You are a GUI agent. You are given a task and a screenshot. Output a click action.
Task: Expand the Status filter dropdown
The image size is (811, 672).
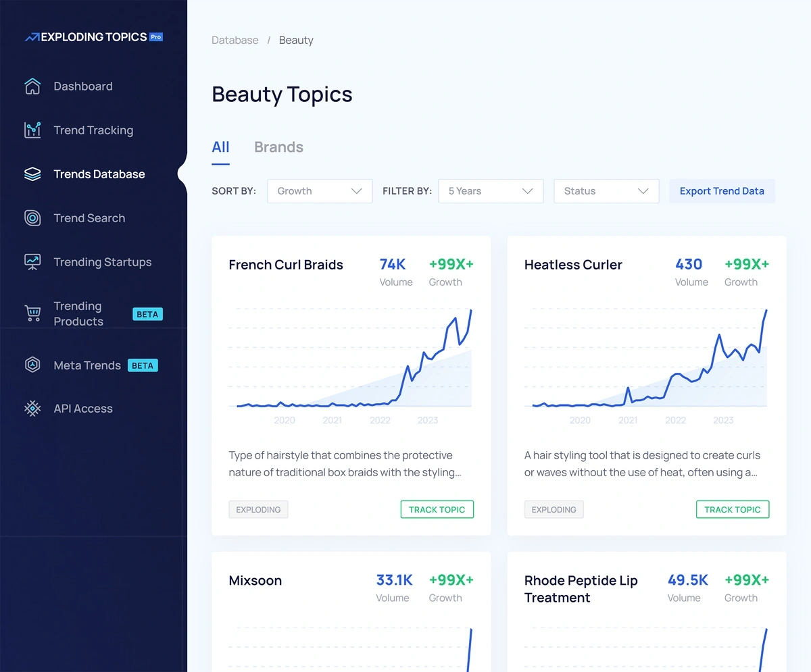(606, 191)
